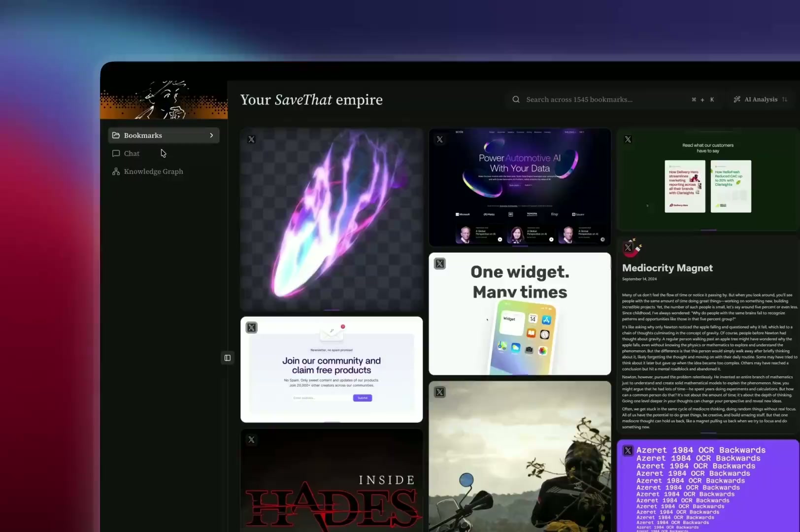Image resolution: width=800 pixels, height=532 pixels.
Task: Collapse the sidebar with panel toggle icon
Action: 228,358
